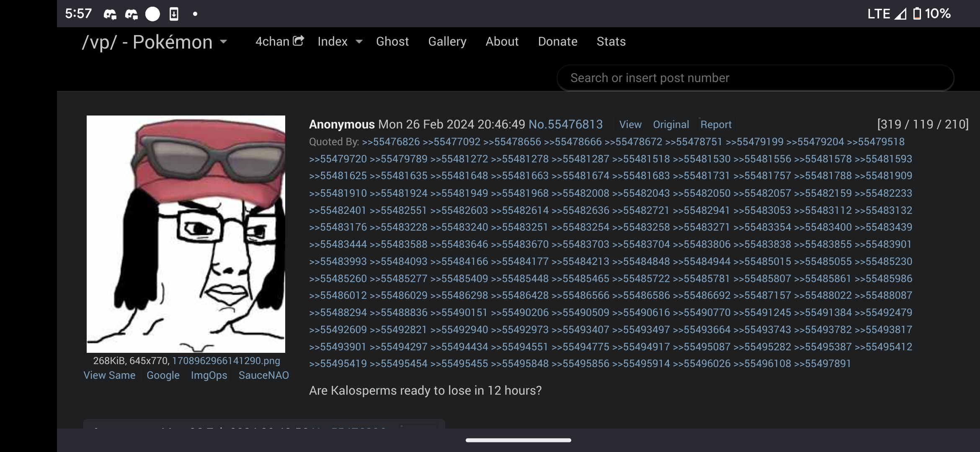The width and height of the screenshot is (980, 452).
Task: Open the SauceNAO image search link
Action: tap(263, 375)
